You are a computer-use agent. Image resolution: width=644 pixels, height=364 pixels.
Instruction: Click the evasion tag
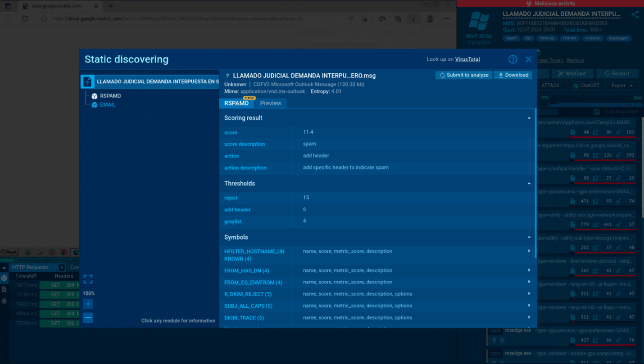[593, 38]
